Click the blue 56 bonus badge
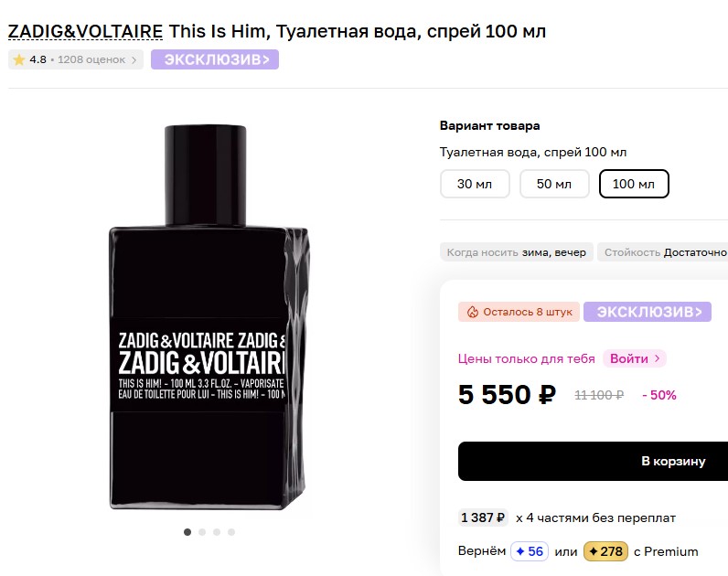Viewport: 728px width, 576px height. tap(529, 551)
